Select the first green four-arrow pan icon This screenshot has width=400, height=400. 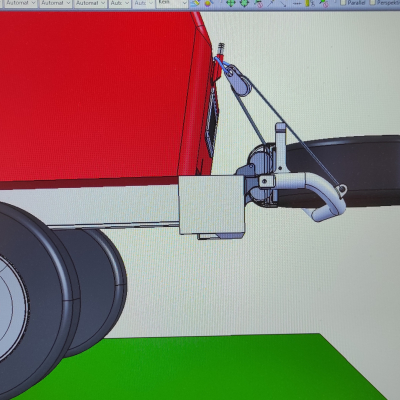[230, 3]
